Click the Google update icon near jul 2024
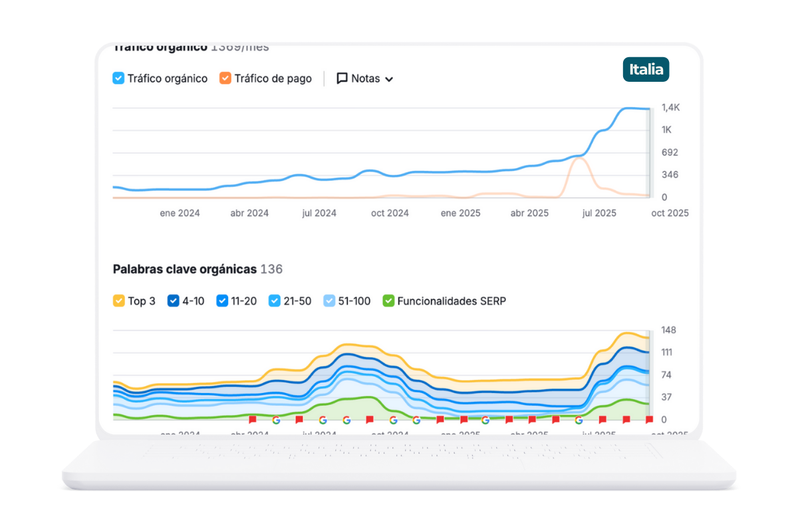Image resolution: width=798 pixels, height=532 pixels. (x=323, y=420)
